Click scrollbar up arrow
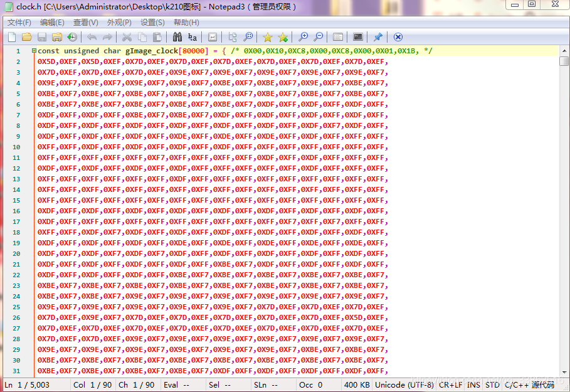Screen dimensions: 570x392 (x=564, y=51)
